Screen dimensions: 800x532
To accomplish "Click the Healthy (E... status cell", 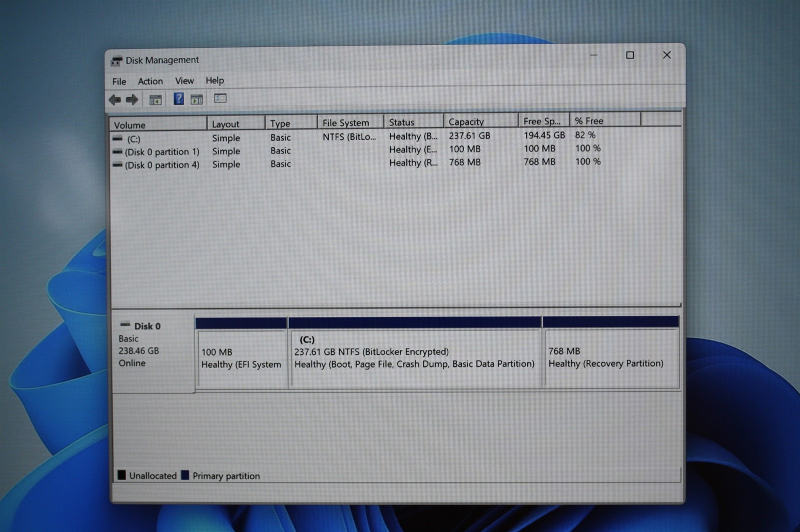I will (413, 149).
